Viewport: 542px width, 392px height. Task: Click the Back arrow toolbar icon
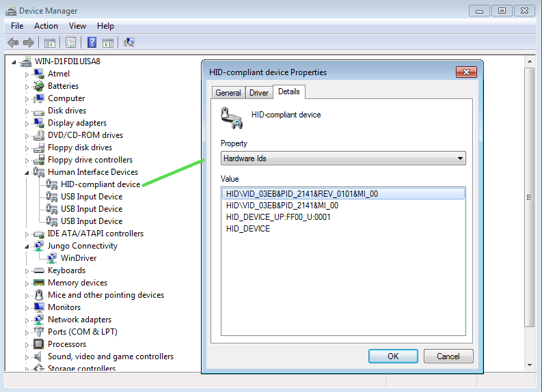coord(13,43)
